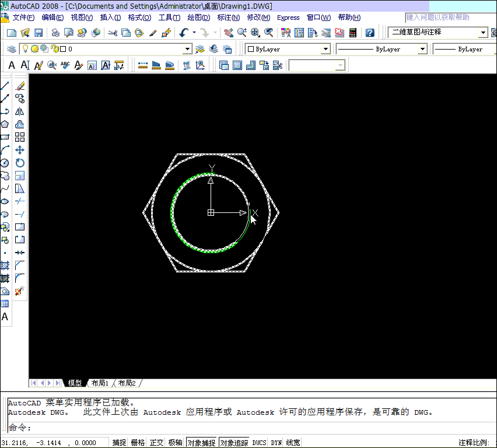497x448 pixels.
Task: Click the coordinates readout 31.2116, -3.1414
Action: pyautogui.click(x=49, y=443)
